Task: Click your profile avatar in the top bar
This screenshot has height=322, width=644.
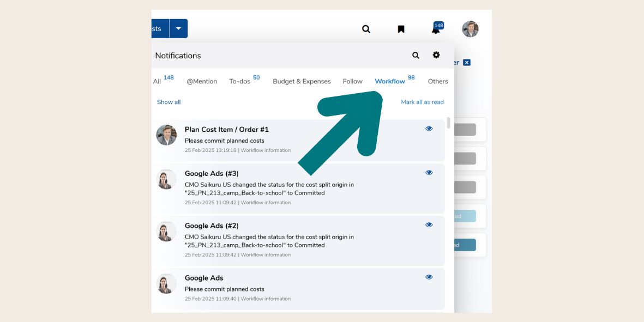Action: (471, 29)
